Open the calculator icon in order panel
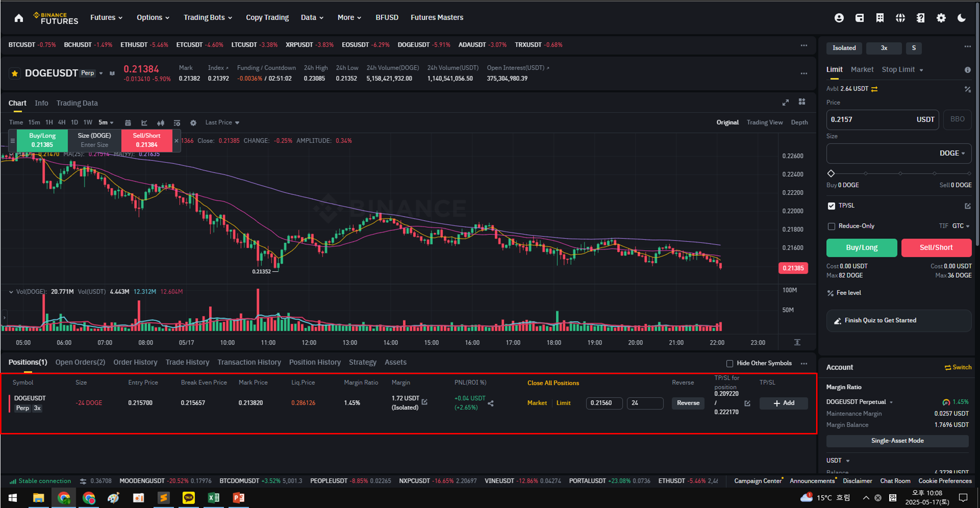The image size is (980, 508). click(x=968, y=89)
